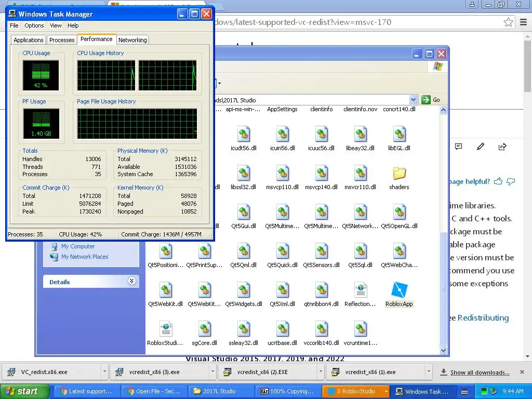Switch to 2017L Studio taskbar item

tap(220, 391)
